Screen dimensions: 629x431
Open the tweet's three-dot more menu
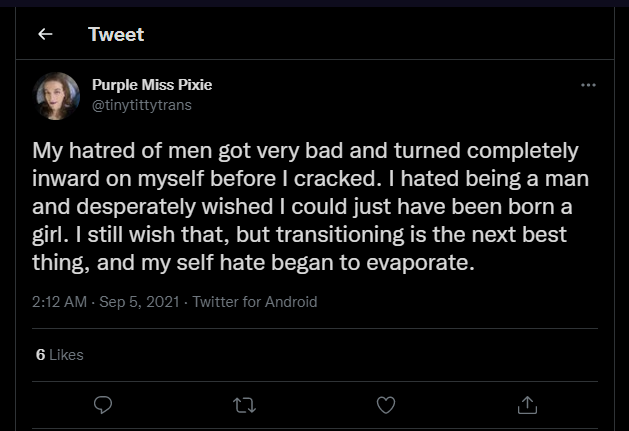pyautogui.click(x=588, y=85)
